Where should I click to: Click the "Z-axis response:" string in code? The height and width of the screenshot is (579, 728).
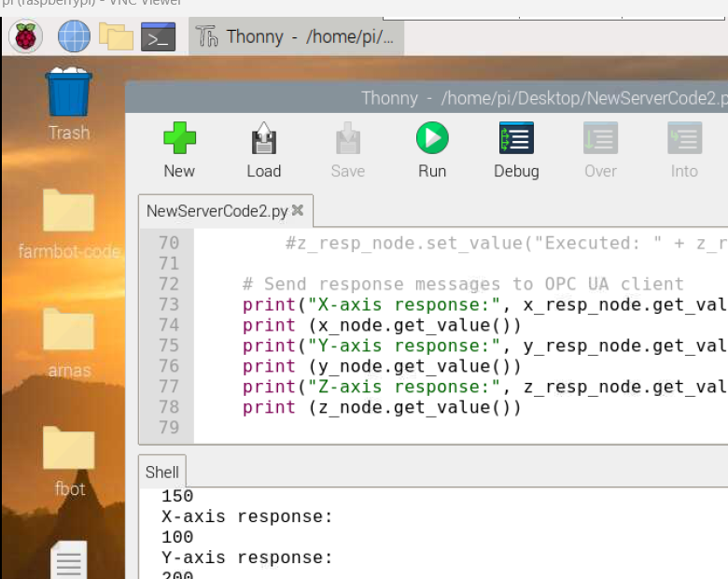coord(403,386)
